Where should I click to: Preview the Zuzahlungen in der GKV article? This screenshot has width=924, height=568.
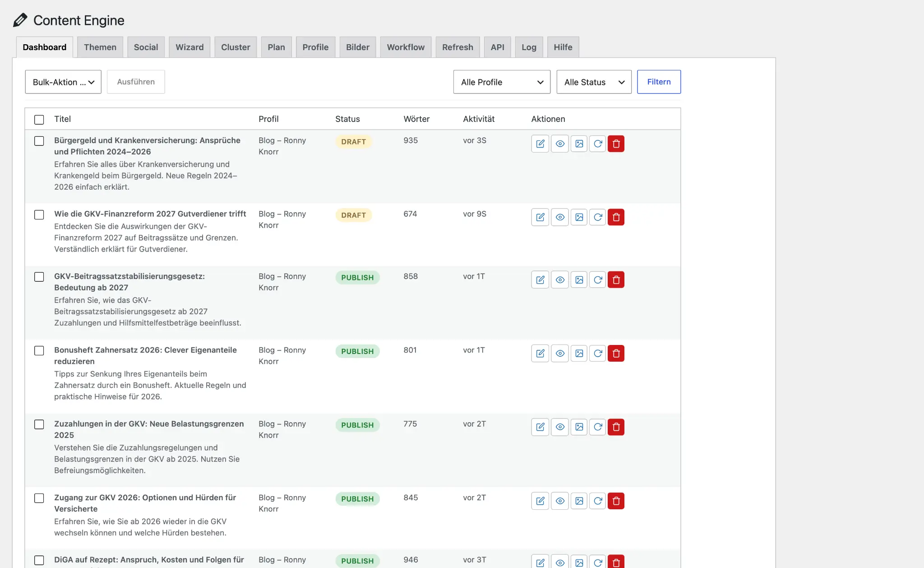coord(560,427)
